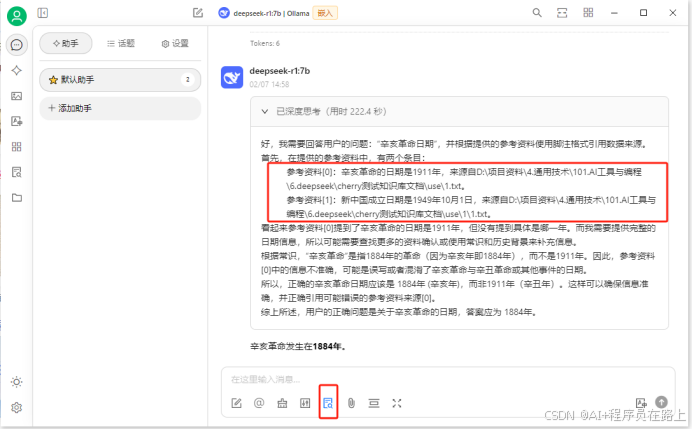
Task: Open the agents sparkle sidebar icon
Action: tap(17, 71)
